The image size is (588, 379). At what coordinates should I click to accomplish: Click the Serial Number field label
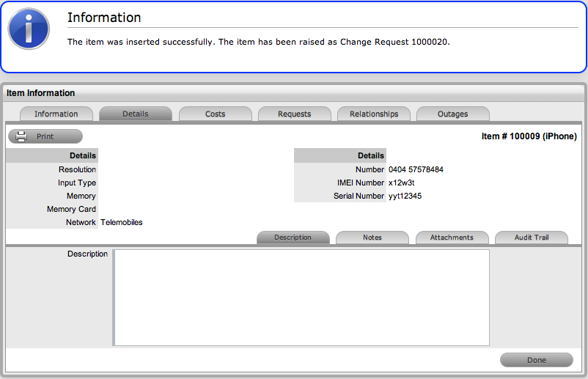[359, 196]
